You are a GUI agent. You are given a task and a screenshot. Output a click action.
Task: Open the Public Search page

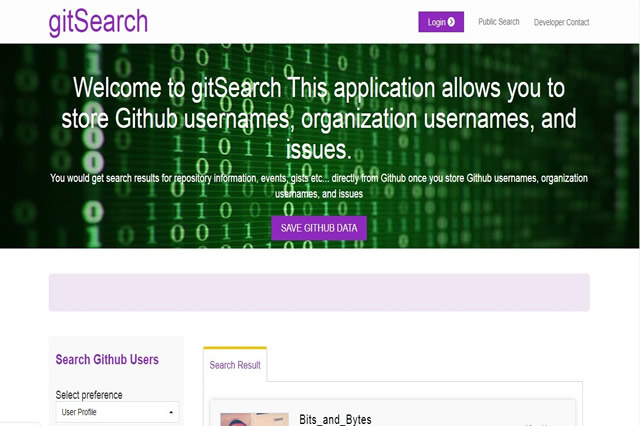498,22
